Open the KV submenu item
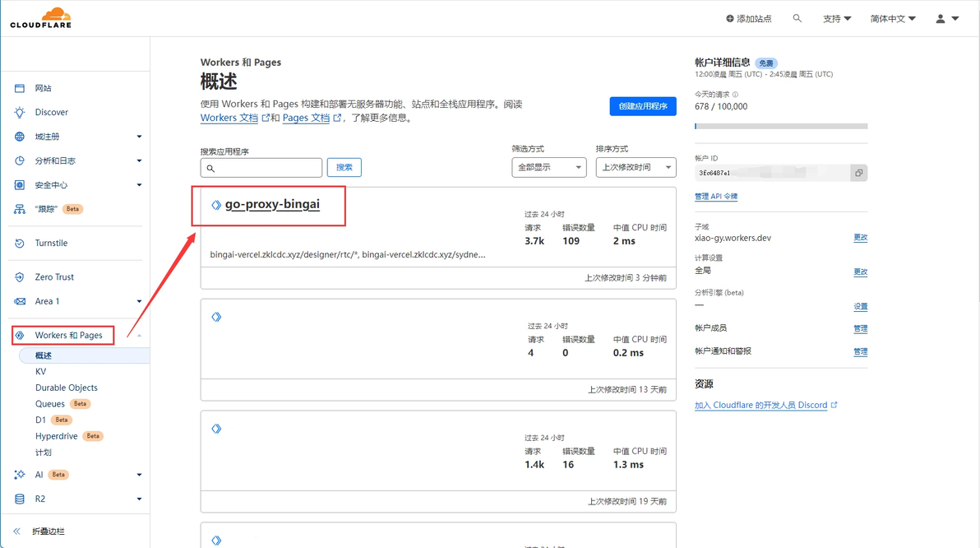The image size is (980, 548). [x=40, y=372]
